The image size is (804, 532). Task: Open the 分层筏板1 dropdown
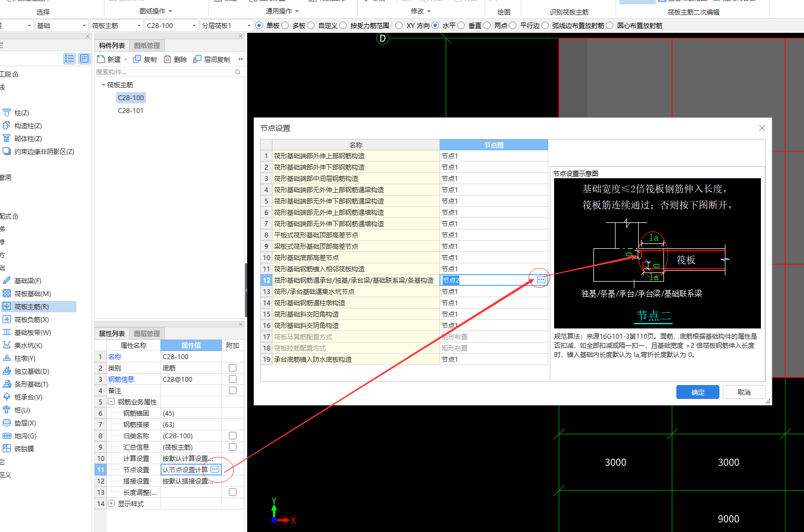pos(226,25)
